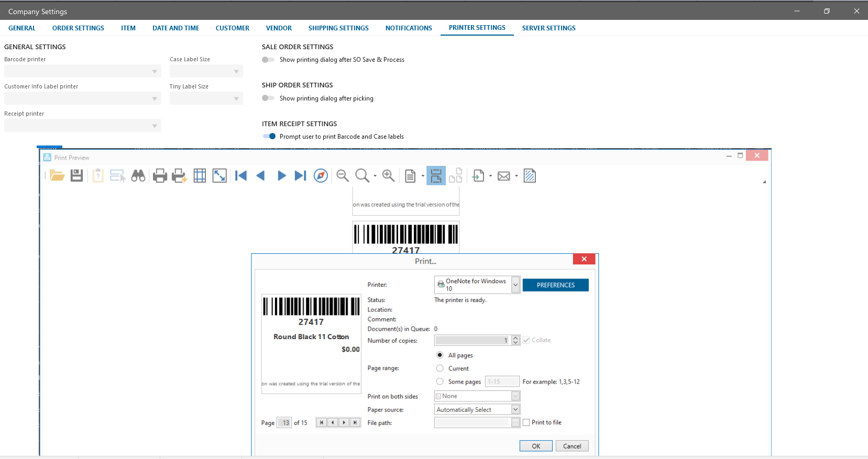This screenshot has height=459, width=868.
Task: Open the page layout options dropdown arrow
Action: [x=423, y=176]
